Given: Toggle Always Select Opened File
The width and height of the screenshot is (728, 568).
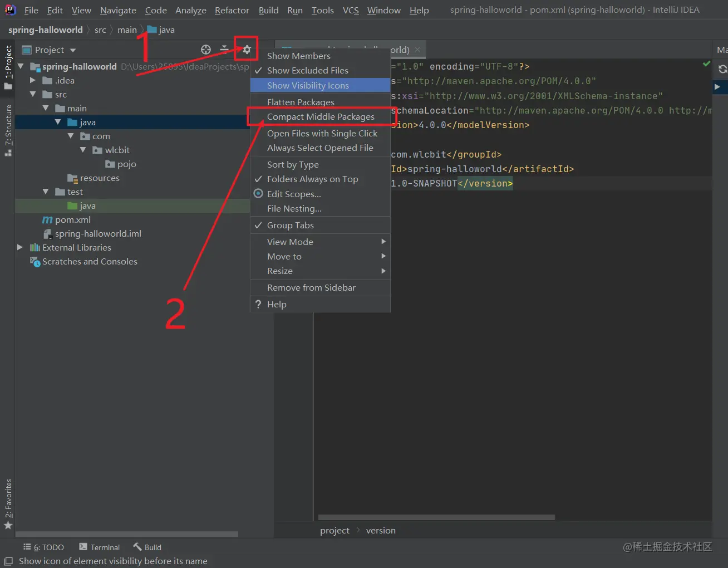Looking at the screenshot, I should coord(320,148).
